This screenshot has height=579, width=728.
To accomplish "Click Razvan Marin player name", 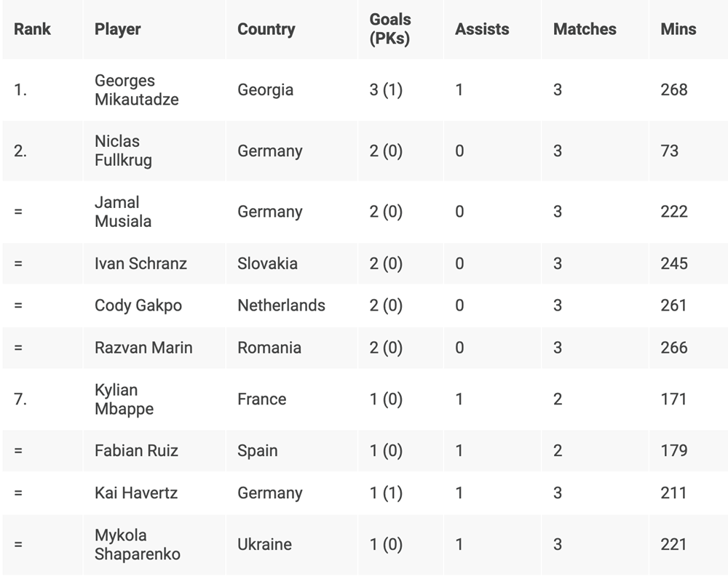I will [x=143, y=348].
